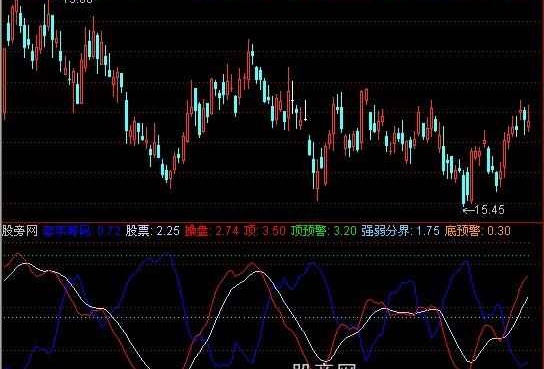The image size is (544, 369).
Task: Click the red 2.74 indicator value
Action: (x=227, y=231)
